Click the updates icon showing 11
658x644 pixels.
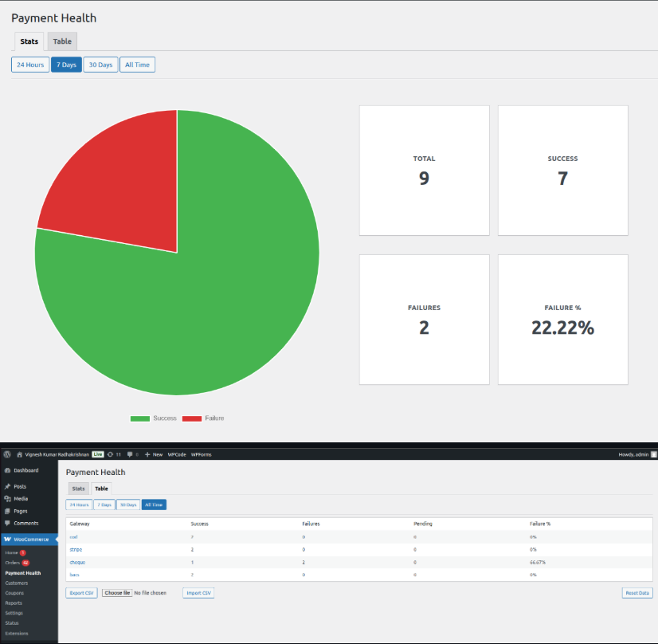pyautogui.click(x=110, y=454)
